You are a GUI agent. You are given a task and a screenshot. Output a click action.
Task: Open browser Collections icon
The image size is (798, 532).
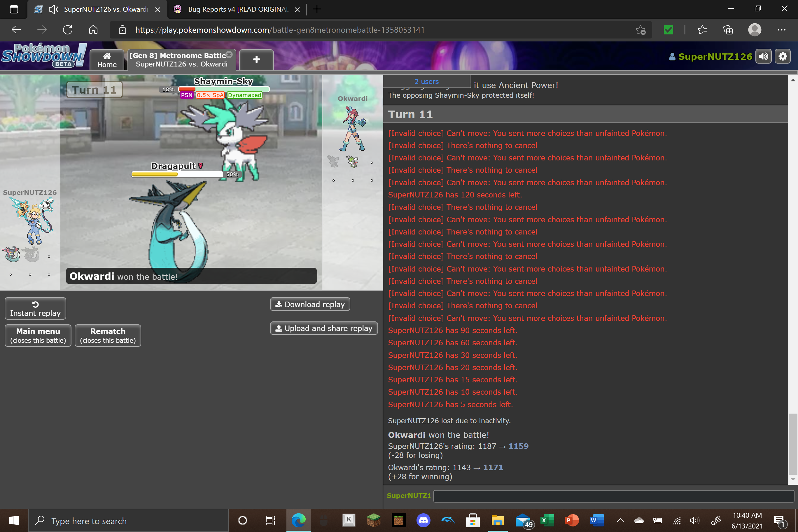(727, 30)
